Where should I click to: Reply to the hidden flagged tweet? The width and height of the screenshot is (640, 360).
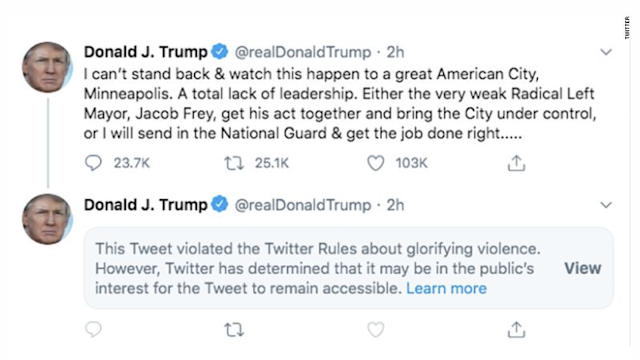[x=93, y=329]
